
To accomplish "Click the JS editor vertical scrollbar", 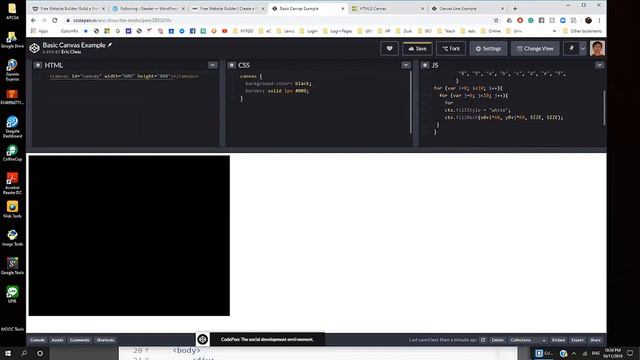I will [x=604, y=108].
